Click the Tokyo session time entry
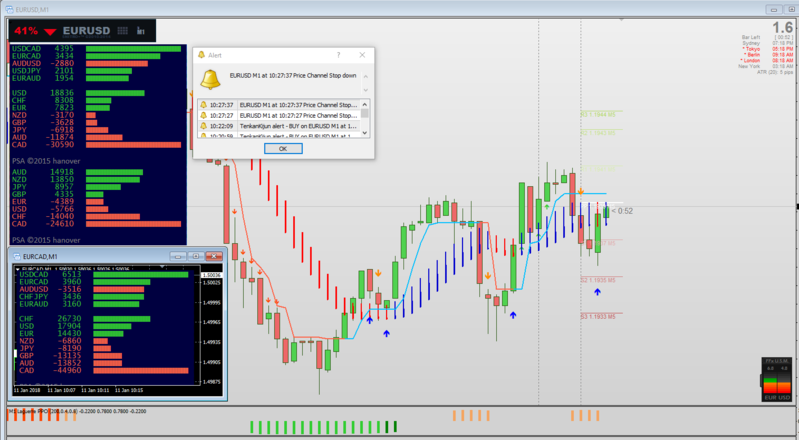799x440 pixels. (767, 49)
